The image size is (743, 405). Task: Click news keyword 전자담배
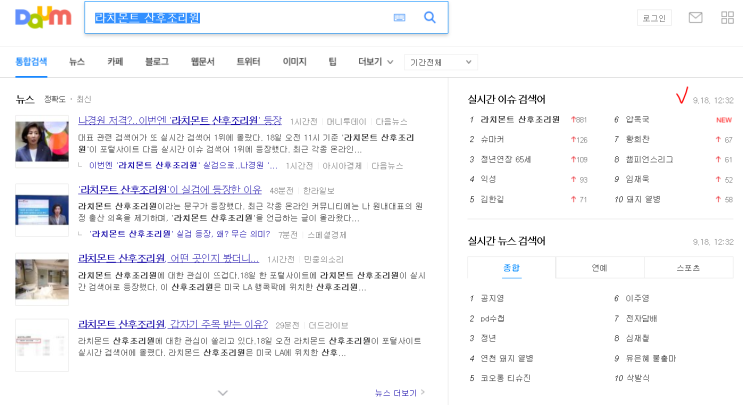641,318
